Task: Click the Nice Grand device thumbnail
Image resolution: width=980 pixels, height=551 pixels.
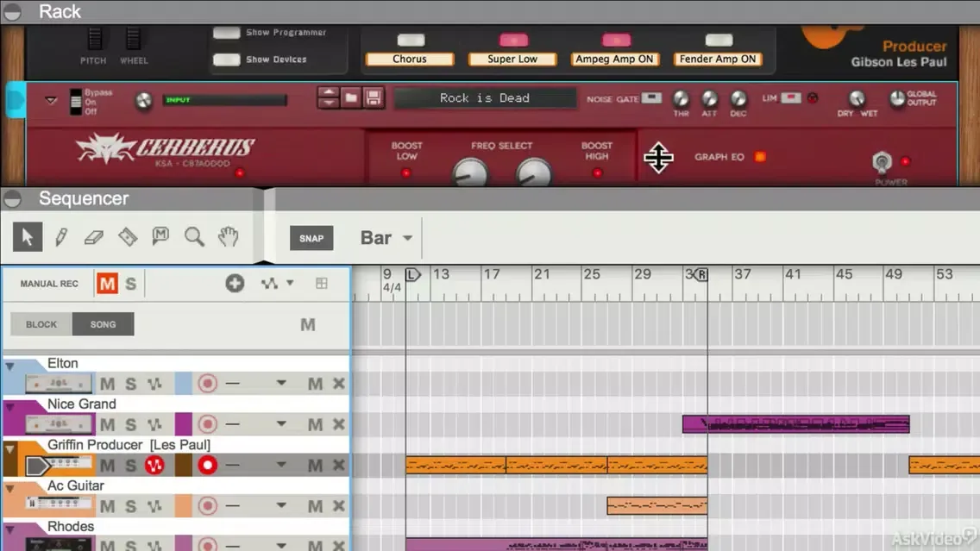Action: 59,424
